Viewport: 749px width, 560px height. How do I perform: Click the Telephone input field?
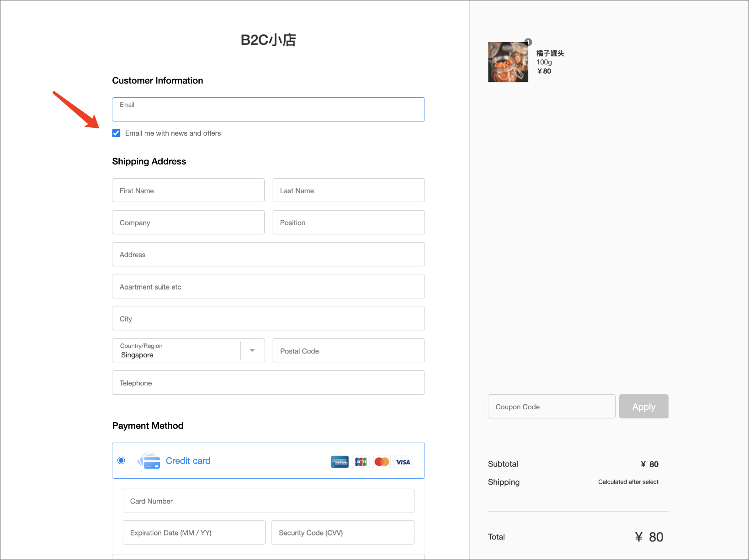click(x=268, y=383)
